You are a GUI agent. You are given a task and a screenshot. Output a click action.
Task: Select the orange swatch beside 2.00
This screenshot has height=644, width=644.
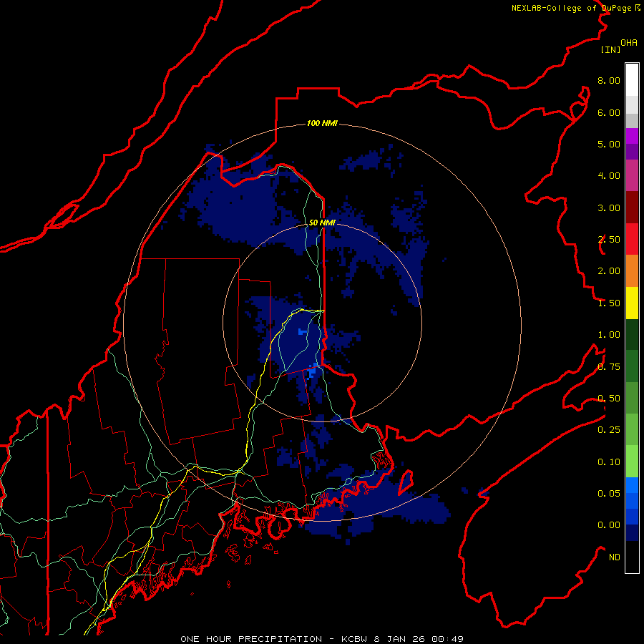click(632, 270)
